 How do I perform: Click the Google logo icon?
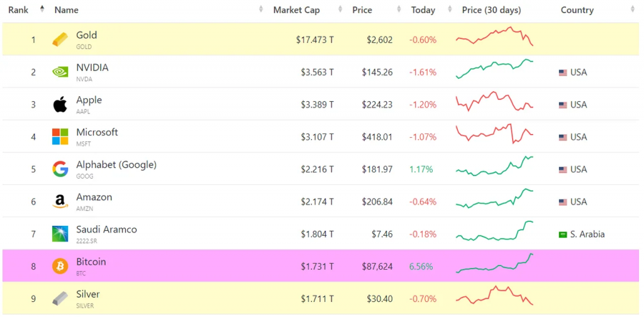(x=60, y=169)
